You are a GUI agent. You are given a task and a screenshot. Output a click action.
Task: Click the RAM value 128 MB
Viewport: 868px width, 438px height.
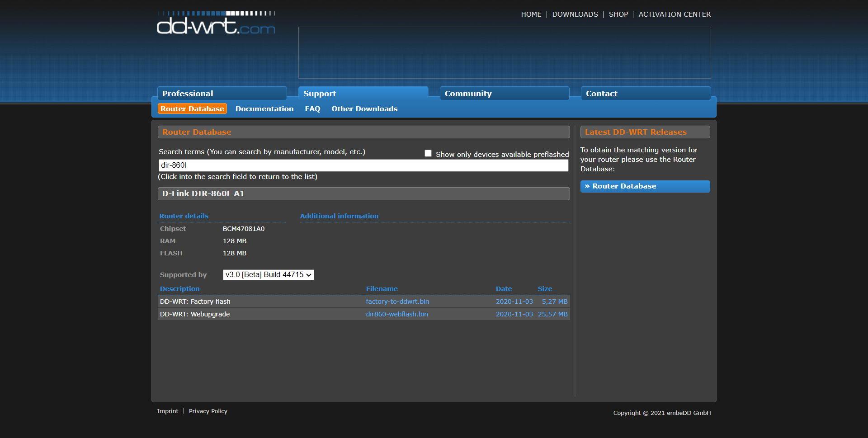point(235,241)
